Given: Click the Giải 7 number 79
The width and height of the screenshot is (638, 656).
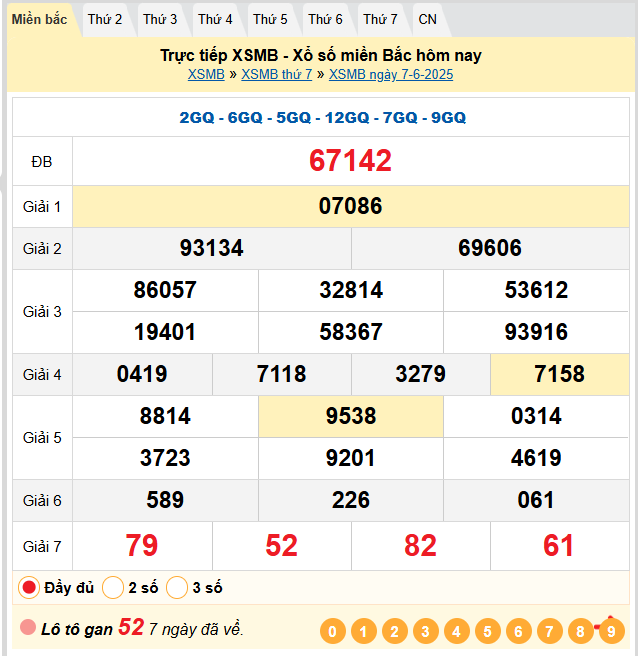Looking at the screenshot, I should [x=142, y=546].
